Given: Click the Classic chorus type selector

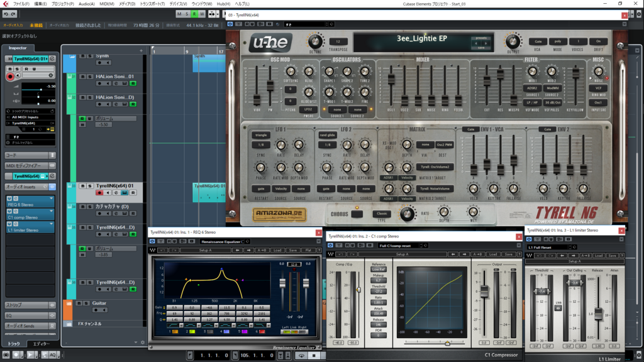Looking at the screenshot, I should [382, 214].
